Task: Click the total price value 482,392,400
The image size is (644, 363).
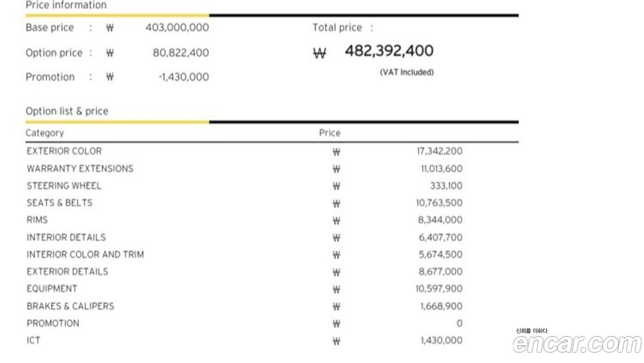Action: [389, 51]
